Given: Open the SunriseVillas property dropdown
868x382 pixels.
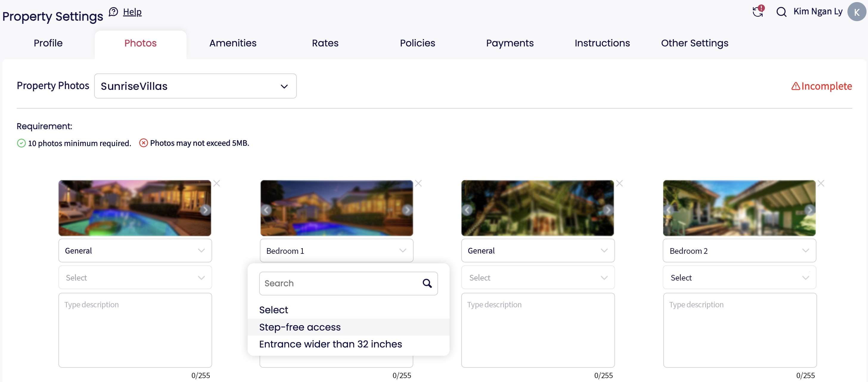Looking at the screenshot, I should click(195, 86).
